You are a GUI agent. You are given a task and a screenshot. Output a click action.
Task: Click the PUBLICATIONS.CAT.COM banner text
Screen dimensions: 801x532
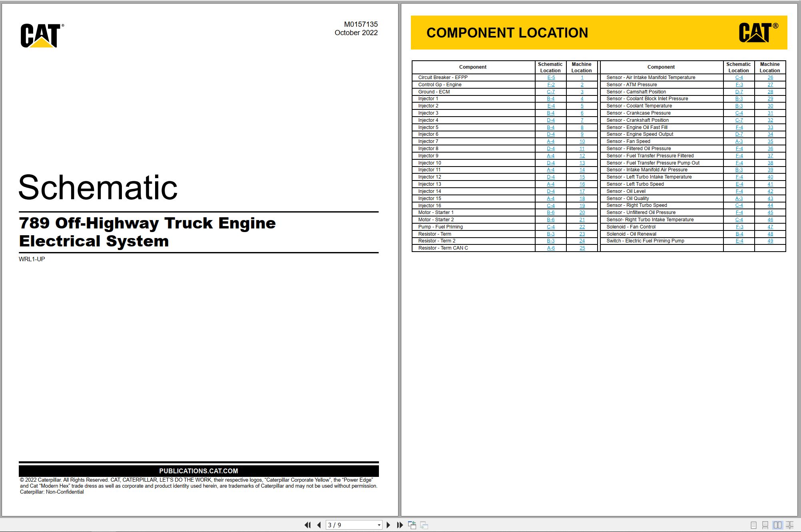pyautogui.click(x=199, y=471)
